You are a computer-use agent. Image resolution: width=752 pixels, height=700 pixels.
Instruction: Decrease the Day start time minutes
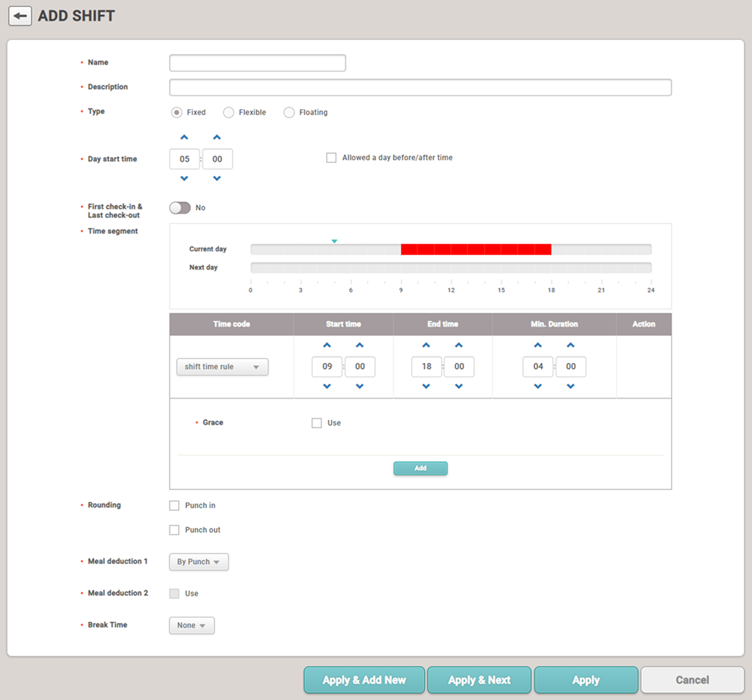coord(217,179)
